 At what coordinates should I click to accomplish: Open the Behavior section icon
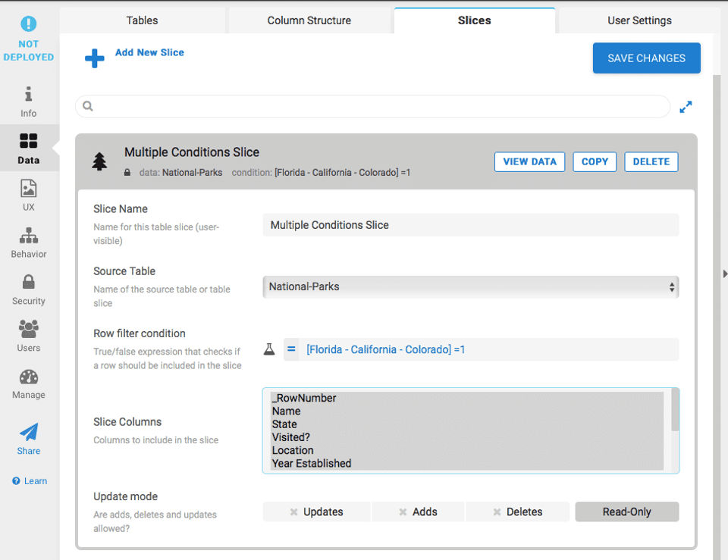click(29, 236)
